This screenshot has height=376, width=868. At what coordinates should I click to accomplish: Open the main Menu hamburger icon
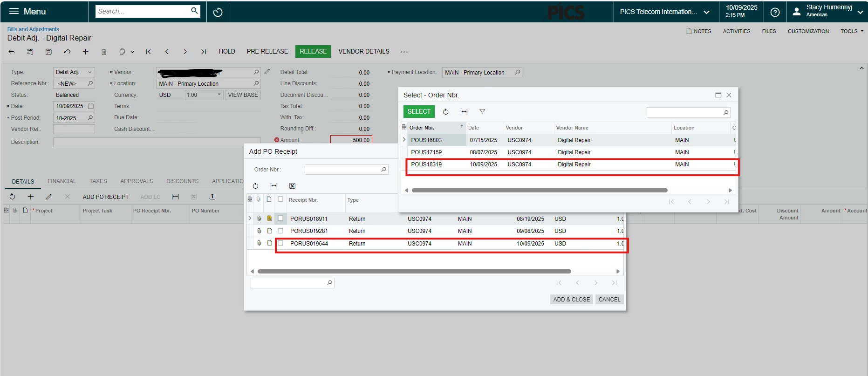click(14, 11)
